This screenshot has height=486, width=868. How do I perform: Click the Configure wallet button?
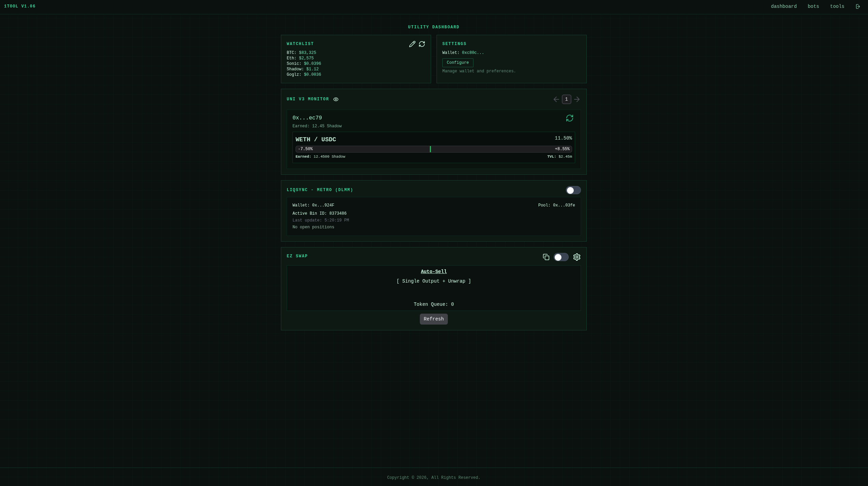tap(458, 63)
